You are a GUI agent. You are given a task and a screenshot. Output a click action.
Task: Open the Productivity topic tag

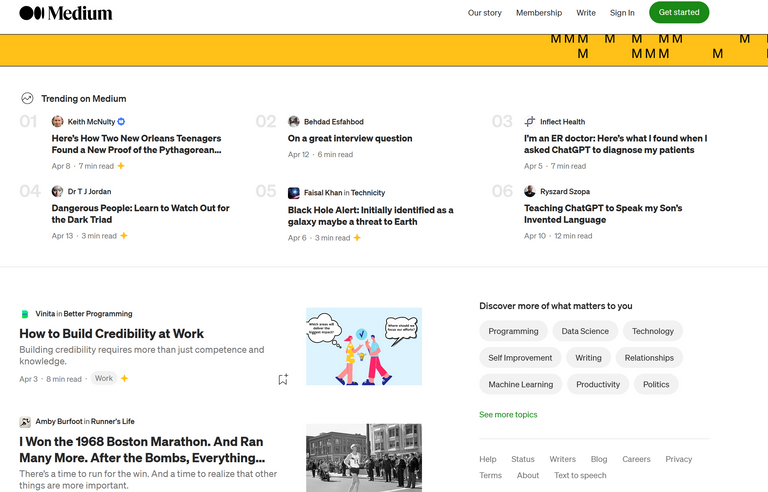598,385
